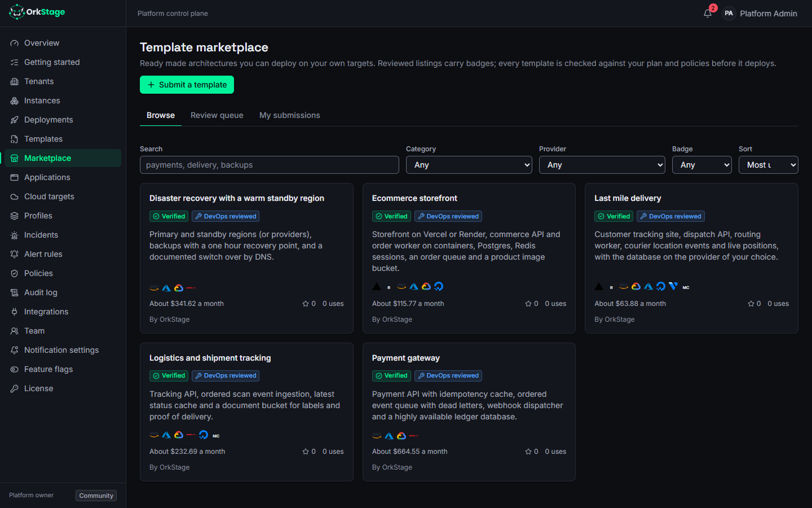812x508 pixels.
Task: Click the Team people icon
Action: (x=15, y=331)
